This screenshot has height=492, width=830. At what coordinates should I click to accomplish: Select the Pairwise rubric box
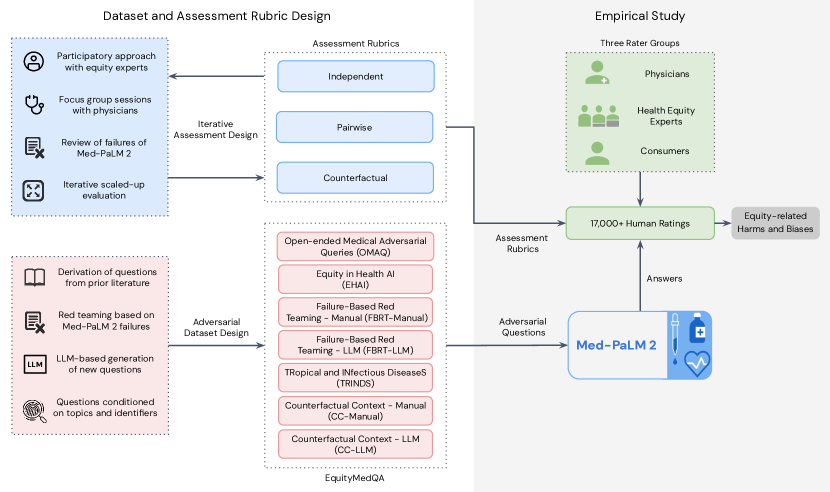[355, 127]
